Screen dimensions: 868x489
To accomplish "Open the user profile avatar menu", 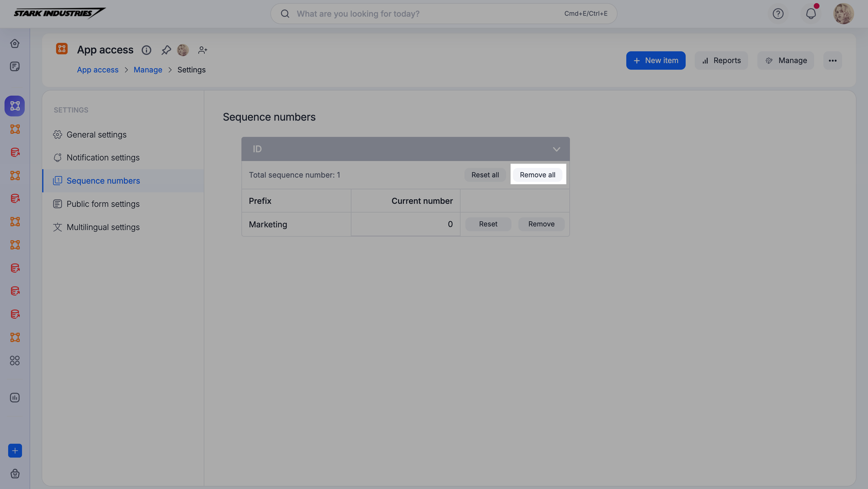I will [843, 14].
